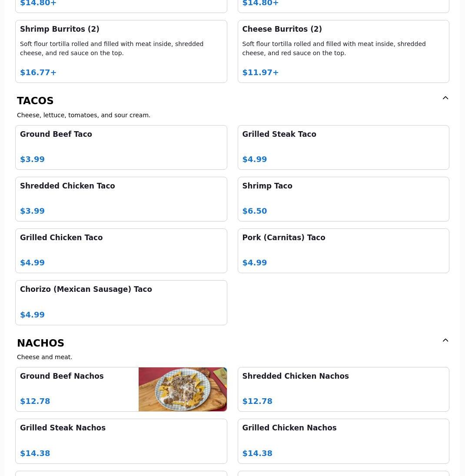Choose the Shredded Chicken Taco item
Image resolution: width=465 pixels, height=476 pixels.
[121, 199]
